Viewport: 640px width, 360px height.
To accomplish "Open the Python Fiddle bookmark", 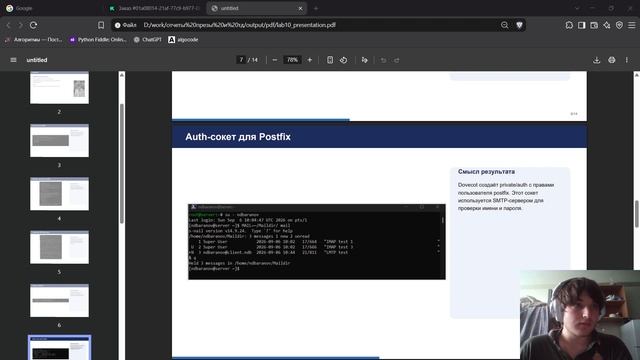I will (x=98, y=40).
